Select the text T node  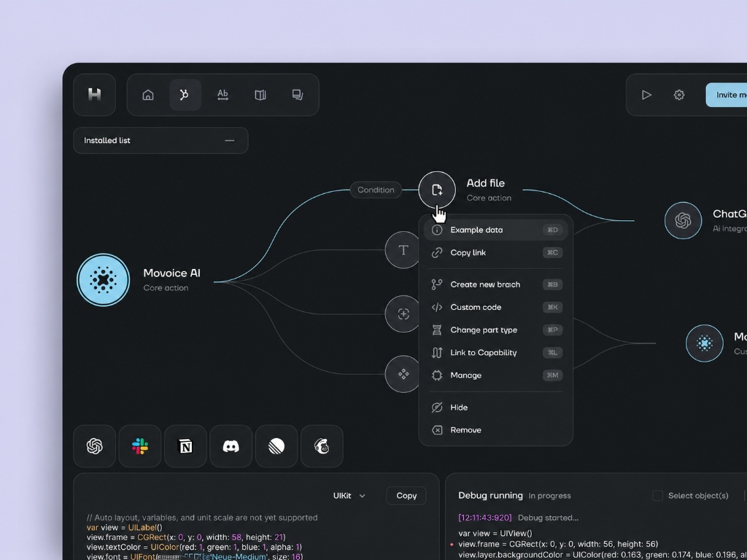point(403,250)
